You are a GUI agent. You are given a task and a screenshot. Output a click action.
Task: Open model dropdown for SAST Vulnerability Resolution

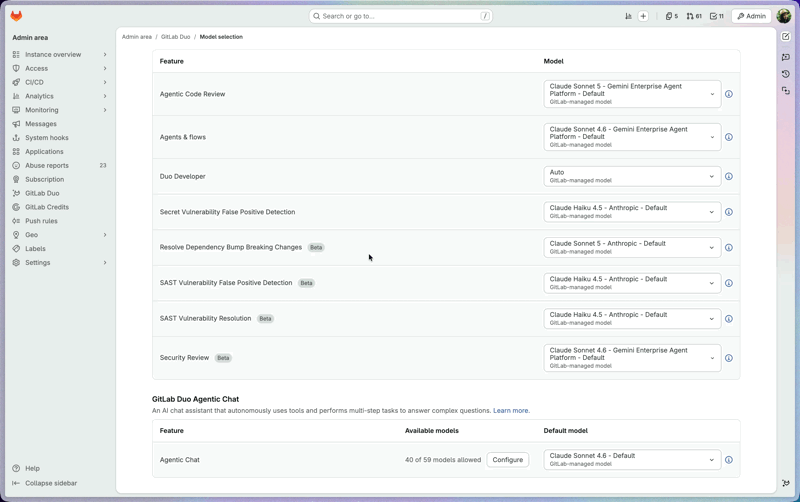(x=632, y=319)
